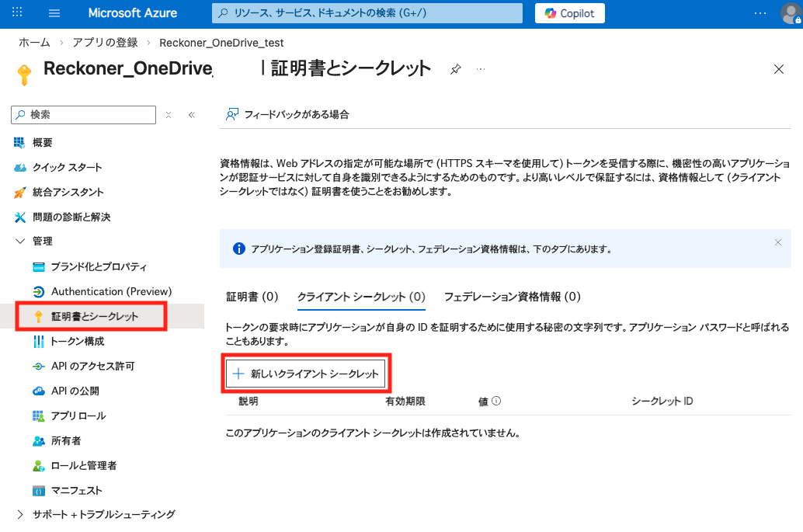The image size is (803, 532).
Task: Click the フィードバックがある場合 feedback button
Action: click(287, 114)
